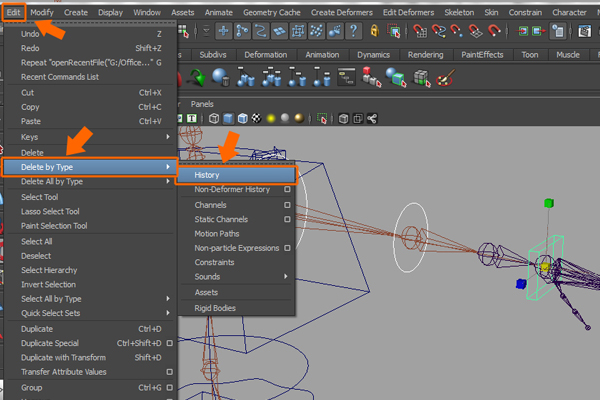Click the red and grey cubes shelf icon
This screenshot has width=600, height=400.
pos(371,77)
